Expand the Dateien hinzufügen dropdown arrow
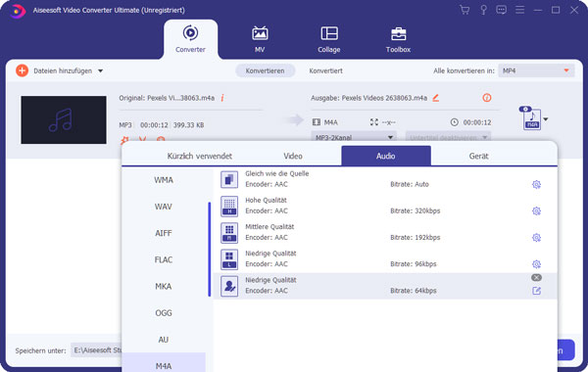Image resolution: width=588 pixels, height=372 pixels. click(x=101, y=70)
